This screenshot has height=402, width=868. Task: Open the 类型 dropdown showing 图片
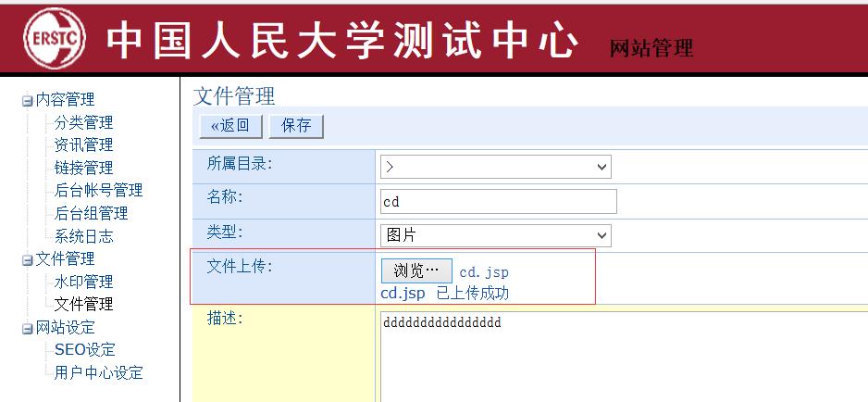[495, 235]
